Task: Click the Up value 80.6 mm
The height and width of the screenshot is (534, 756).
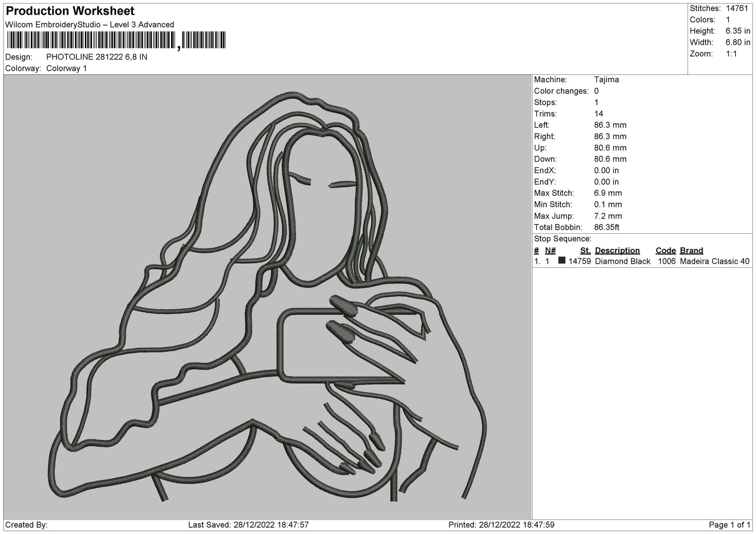Action: (x=610, y=148)
